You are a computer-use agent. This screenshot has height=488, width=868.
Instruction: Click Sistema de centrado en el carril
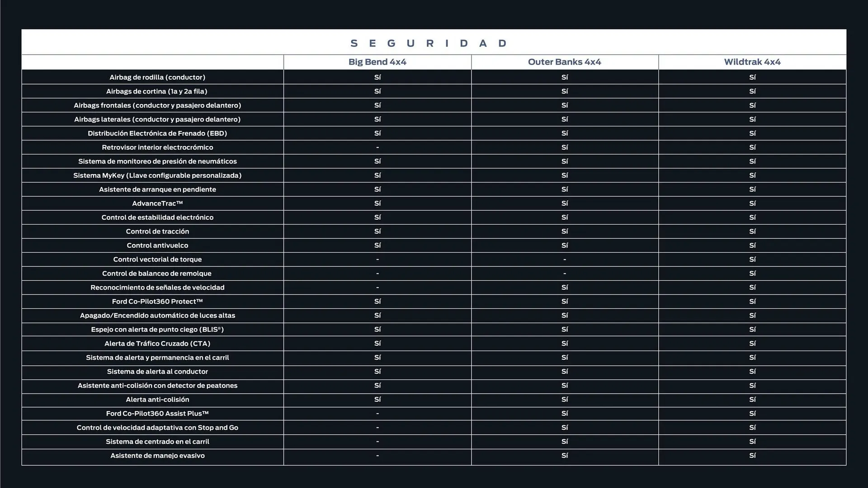tap(157, 441)
